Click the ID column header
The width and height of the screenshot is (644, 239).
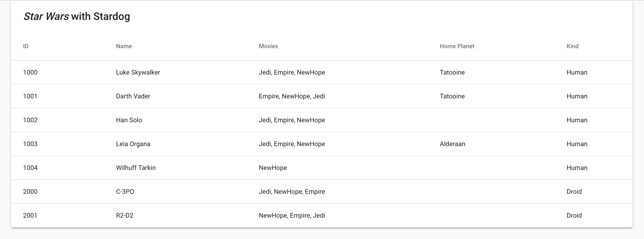pos(26,46)
